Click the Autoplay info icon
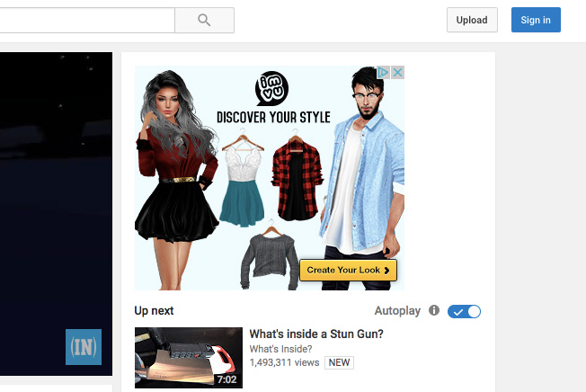Screen dimensions: 586x392 point(434,311)
